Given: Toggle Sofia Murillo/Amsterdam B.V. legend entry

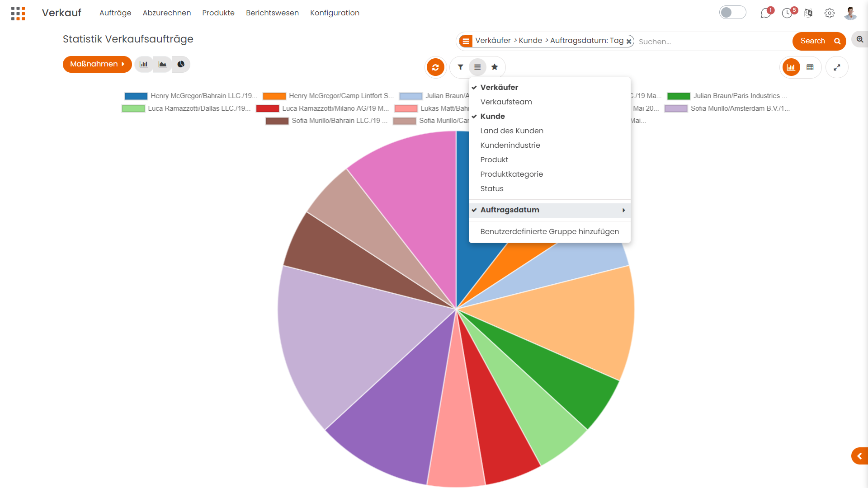Looking at the screenshot, I should point(727,108).
